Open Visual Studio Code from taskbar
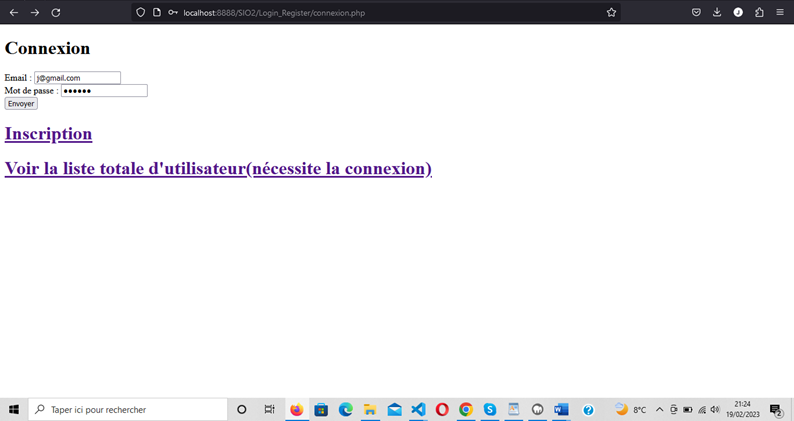Viewport: 794px width, 421px height. pos(418,409)
